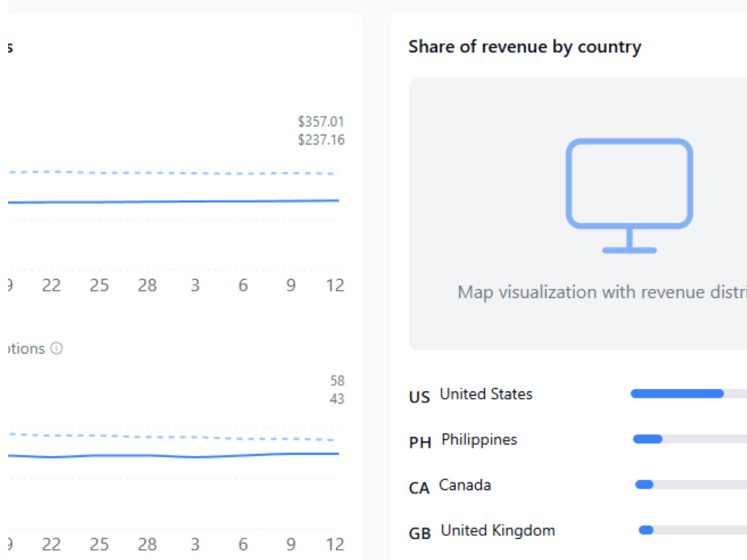Viewport: 747px width, 560px height.
Task: Click the Map visualization placeholder text
Action: [602, 292]
